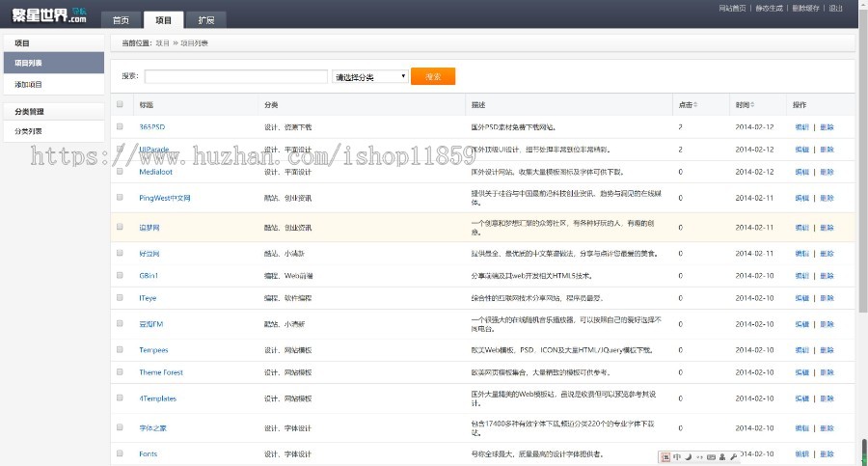
Task: Click the 退出 logout link
Action: click(835, 9)
